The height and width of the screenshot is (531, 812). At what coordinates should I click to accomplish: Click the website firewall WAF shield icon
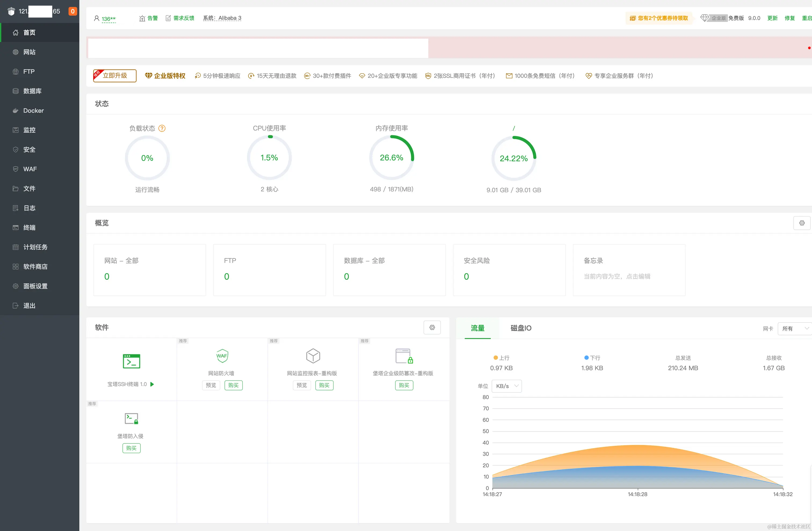pyautogui.click(x=222, y=356)
